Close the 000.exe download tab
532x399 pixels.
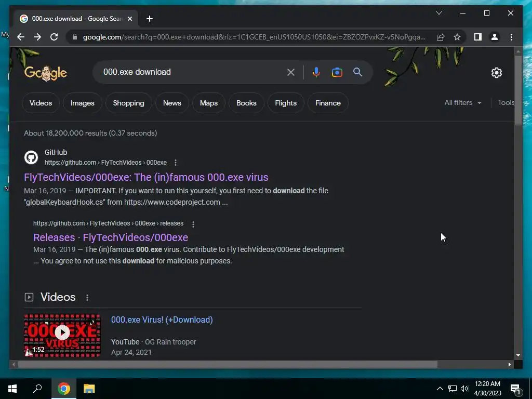(129, 19)
